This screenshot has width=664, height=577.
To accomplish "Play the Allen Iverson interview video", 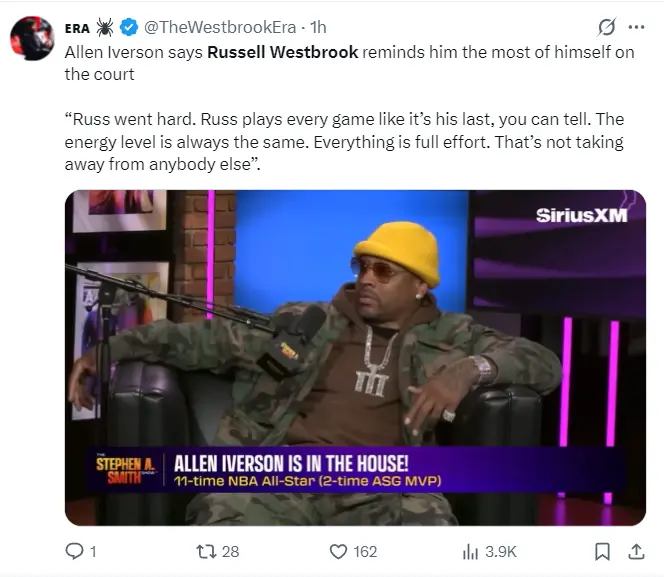I will [355, 358].
